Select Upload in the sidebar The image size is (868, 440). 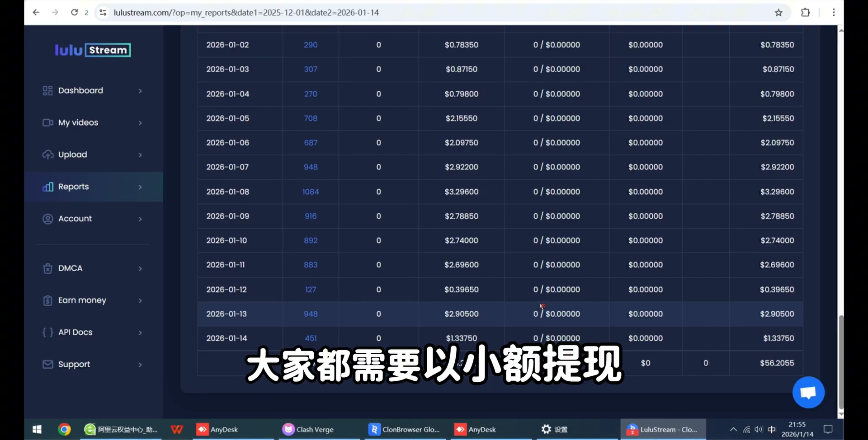pyautogui.click(x=94, y=154)
